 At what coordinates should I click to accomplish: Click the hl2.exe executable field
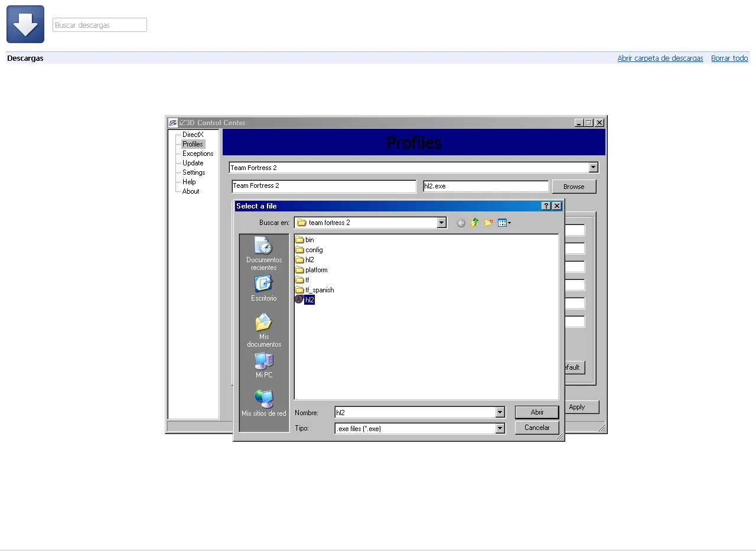point(485,186)
